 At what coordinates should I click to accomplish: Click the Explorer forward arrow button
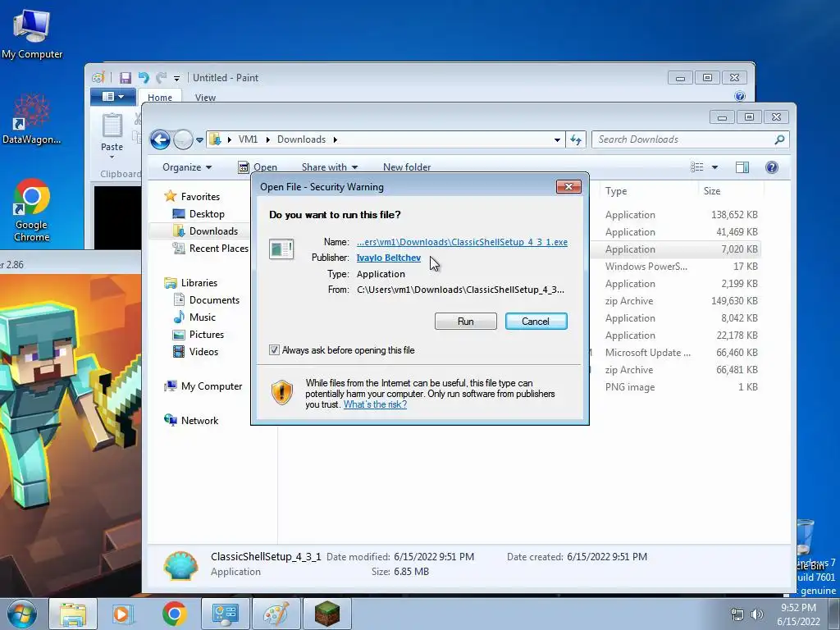coord(183,139)
